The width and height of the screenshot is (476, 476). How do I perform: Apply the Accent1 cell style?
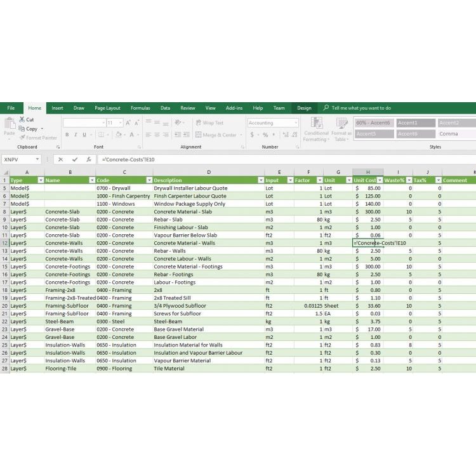tap(416, 122)
